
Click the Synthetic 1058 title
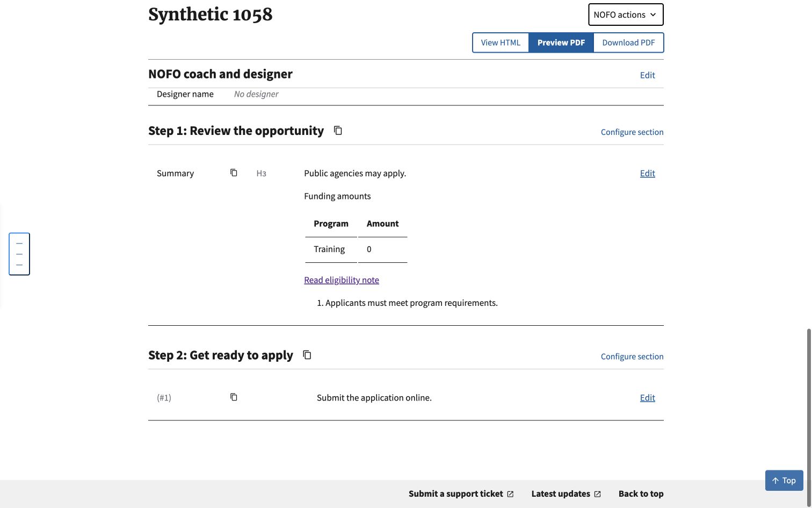click(211, 15)
